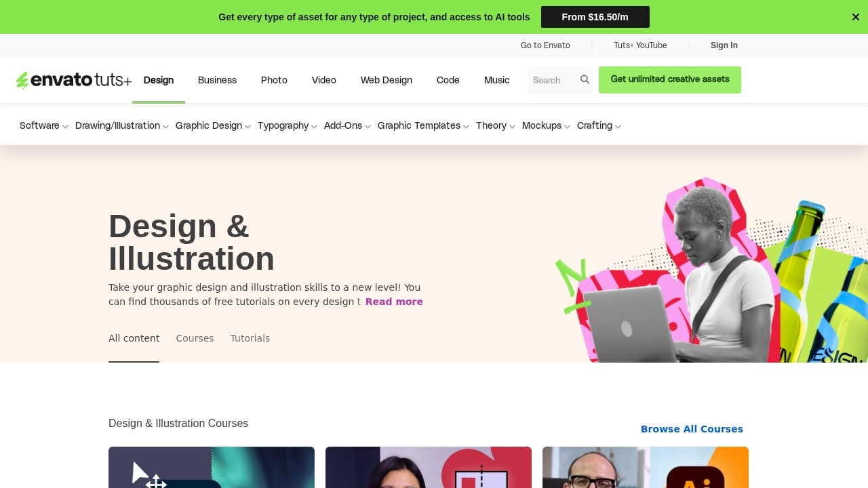
Task: Click the From $16.50/m button
Action: point(595,17)
